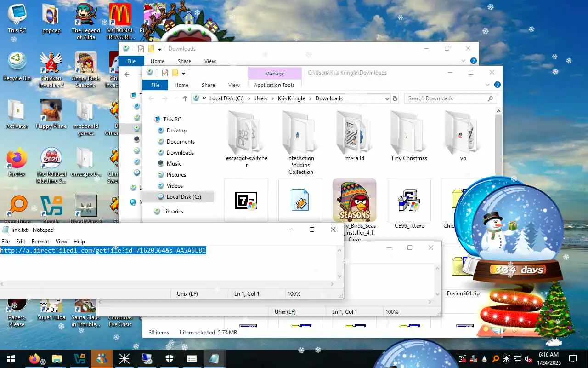Go up one folder level in Explorer
Viewport: 588px width, 368px height.
coord(185,98)
